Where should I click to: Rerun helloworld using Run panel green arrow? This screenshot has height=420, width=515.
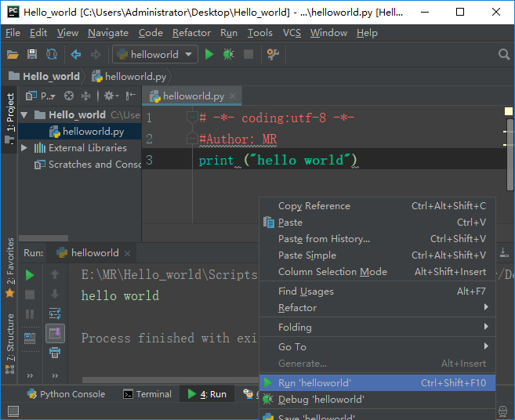[30, 275]
